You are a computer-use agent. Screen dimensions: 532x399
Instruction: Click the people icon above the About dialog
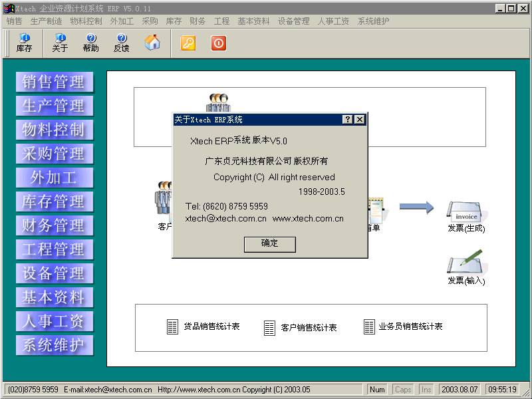[x=218, y=102]
